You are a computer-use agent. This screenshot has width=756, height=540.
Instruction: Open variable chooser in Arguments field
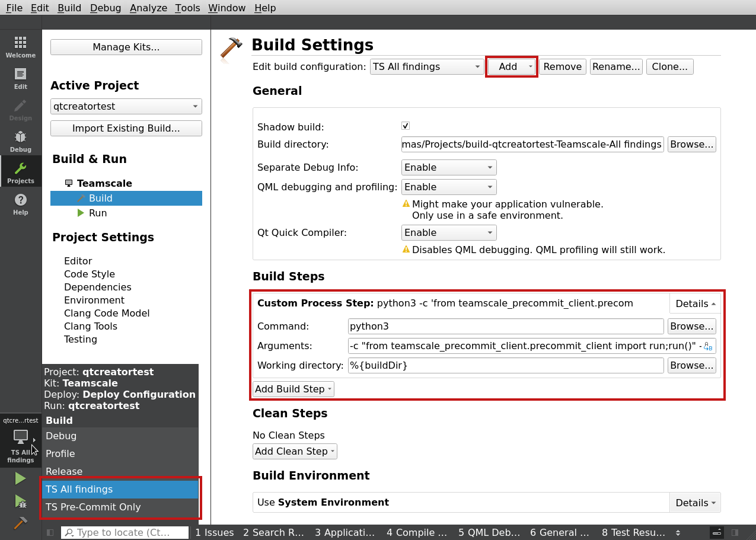tap(707, 346)
